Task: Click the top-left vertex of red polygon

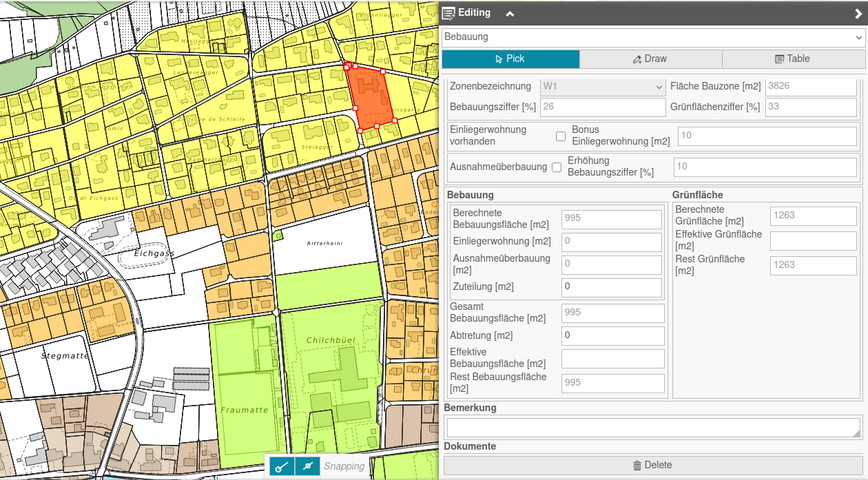Action: [x=347, y=67]
